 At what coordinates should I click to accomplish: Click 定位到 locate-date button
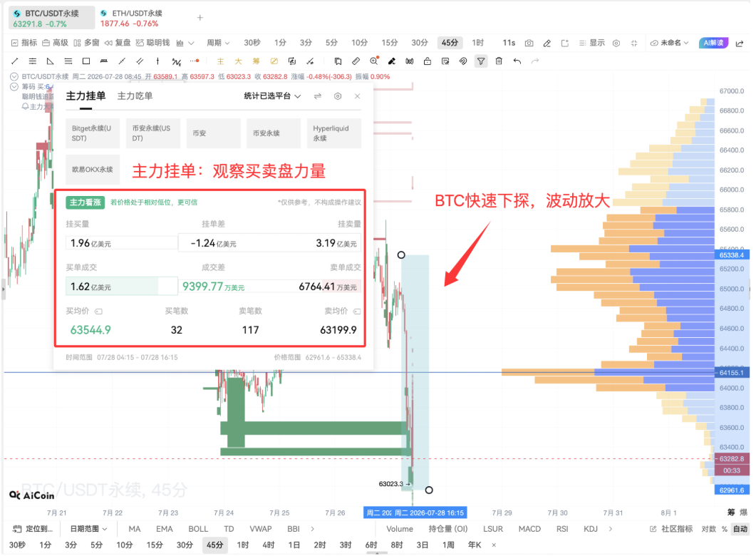click(x=33, y=529)
